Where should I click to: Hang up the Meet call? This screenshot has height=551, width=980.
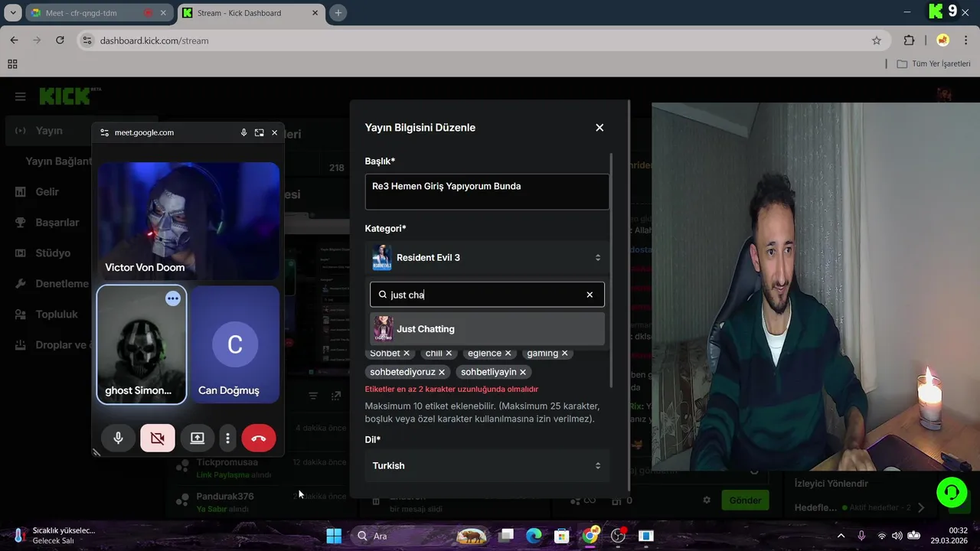(259, 439)
